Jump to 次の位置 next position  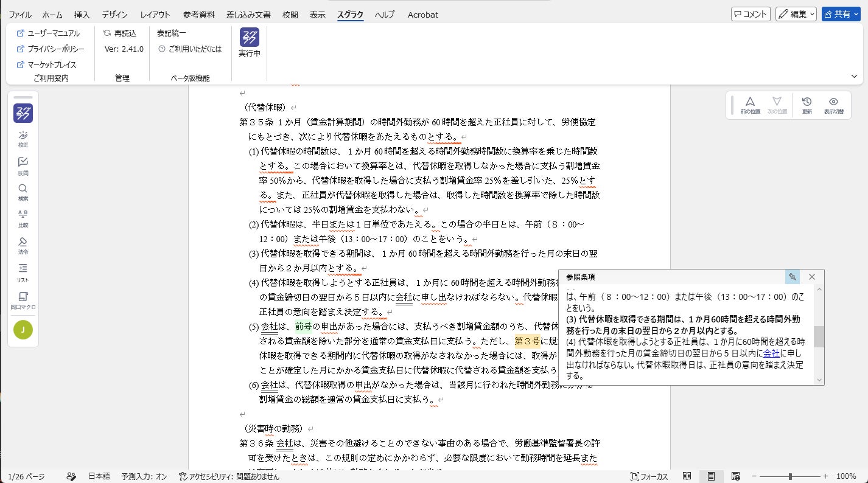777,105
